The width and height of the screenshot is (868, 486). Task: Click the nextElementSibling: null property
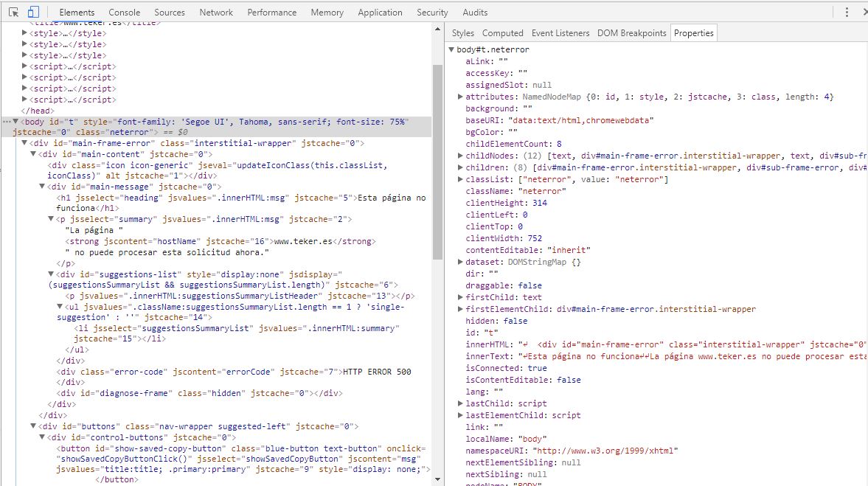coord(523,462)
